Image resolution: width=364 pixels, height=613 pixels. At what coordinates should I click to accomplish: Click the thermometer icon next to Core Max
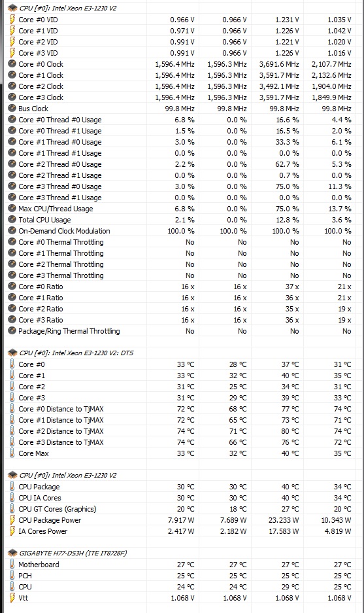click(x=12, y=453)
